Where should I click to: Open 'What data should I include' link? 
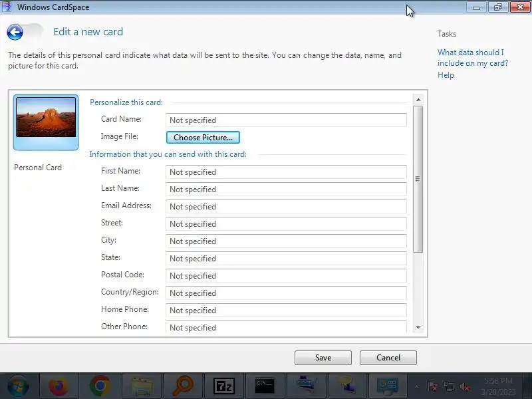(473, 58)
